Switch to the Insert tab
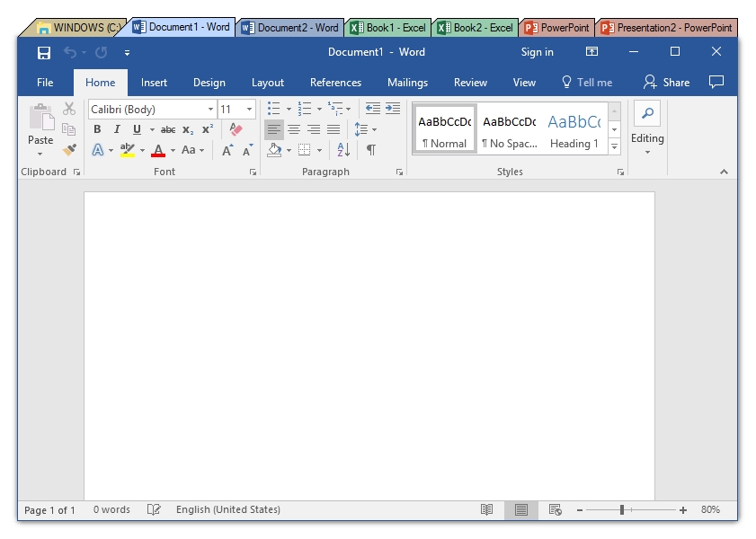Image resolution: width=756 pixels, height=539 pixels. coord(154,83)
